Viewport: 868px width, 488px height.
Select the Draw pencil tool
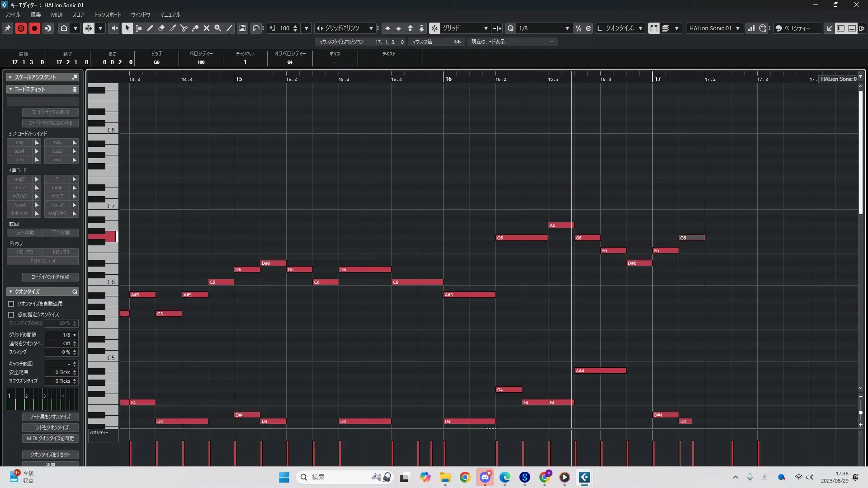150,28
